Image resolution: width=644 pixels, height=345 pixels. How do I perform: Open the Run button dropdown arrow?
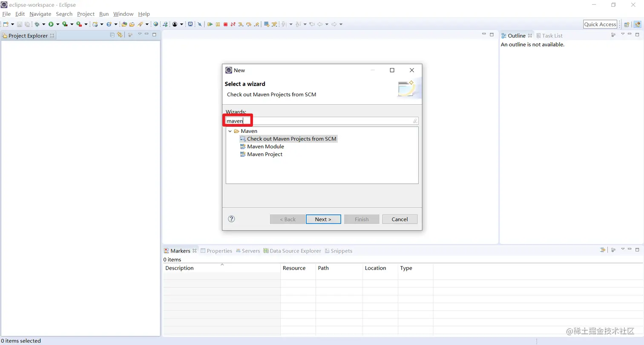(57, 24)
